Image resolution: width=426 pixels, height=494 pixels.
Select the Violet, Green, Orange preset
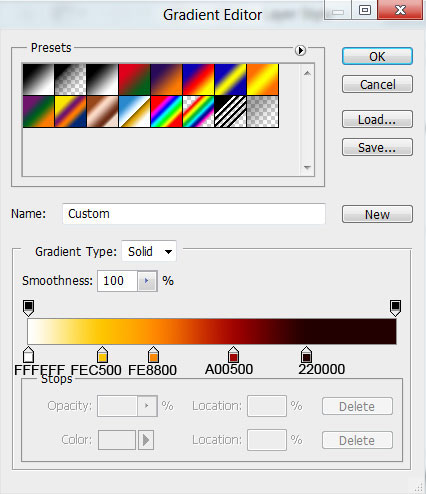point(38,112)
